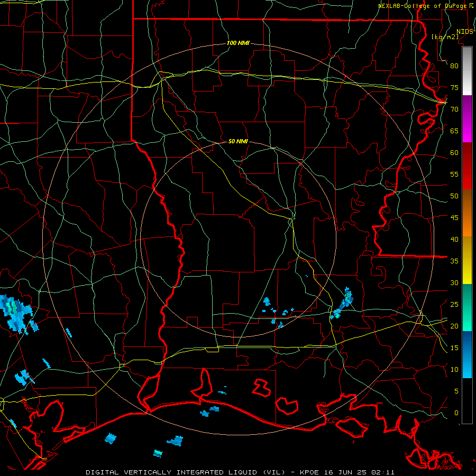Click the kg/m2 units label
The width and height of the screenshot is (476, 476).
click(x=445, y=36)
